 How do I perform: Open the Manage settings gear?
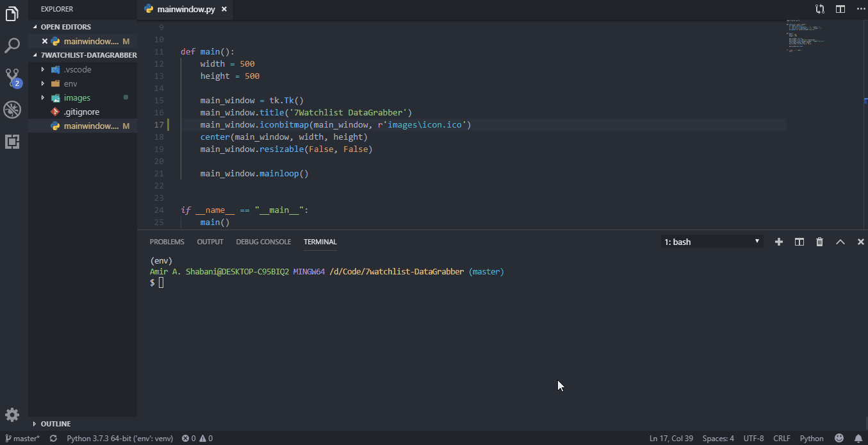pyautogui.click(x=12, y=415)
